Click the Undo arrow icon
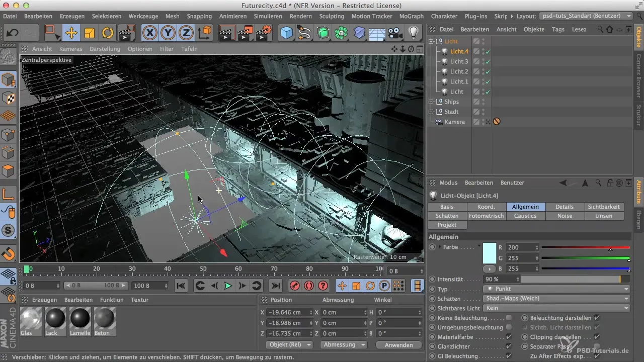Viewport: 644px width, 362px height. click(x=13, y=33)
